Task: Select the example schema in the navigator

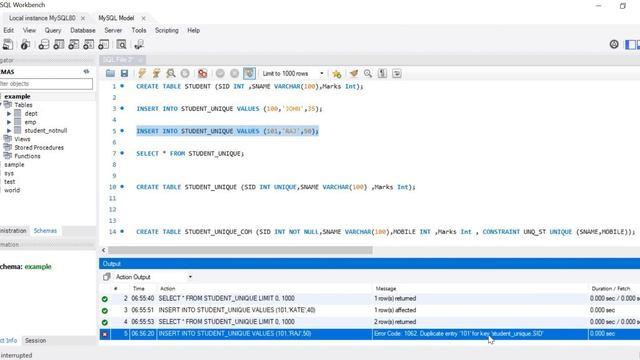Action: coord(17,96)
